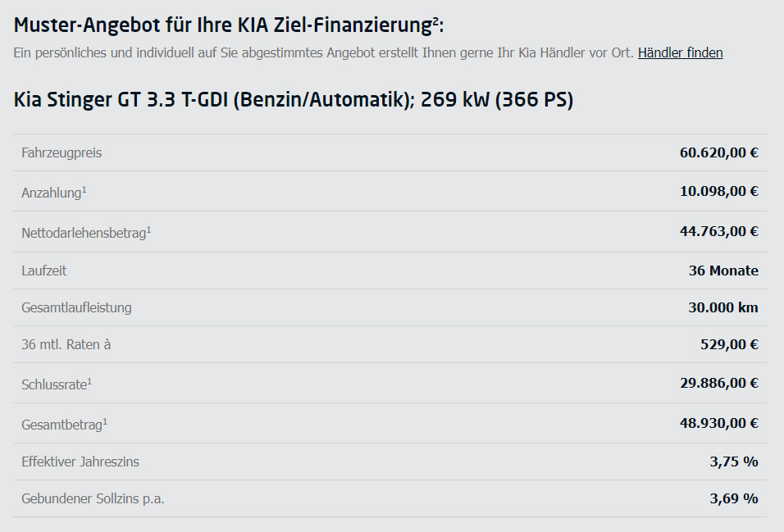Click the "Gebundener Sollzins p.a." label
The width and height of the screenshot is (784, 532).
tap(93, 498)
